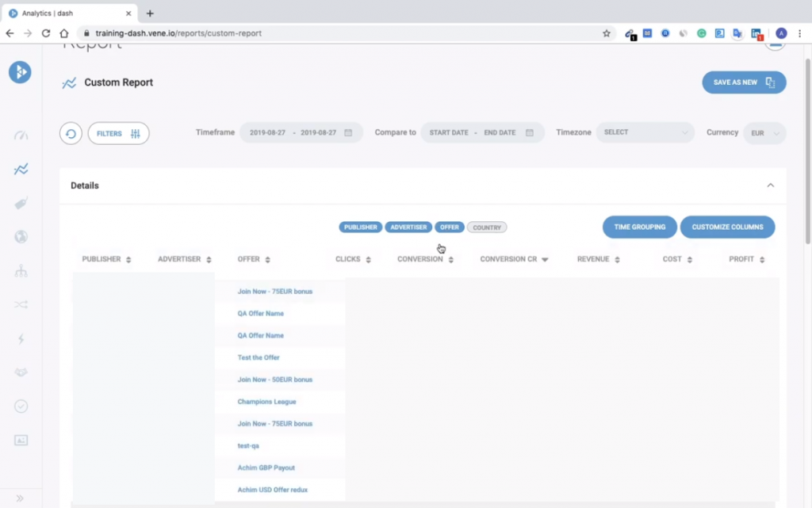Image resolution: width=812 pixels, height=508 pixels.
Task: Open the Timezone SELECT dropdown
Action: pyautogui.click(x=645, y=132)
